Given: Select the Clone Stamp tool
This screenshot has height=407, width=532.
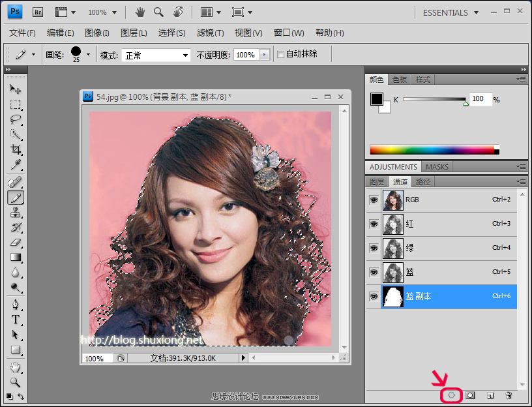Looking at the screenshot, I should [15, 213].
